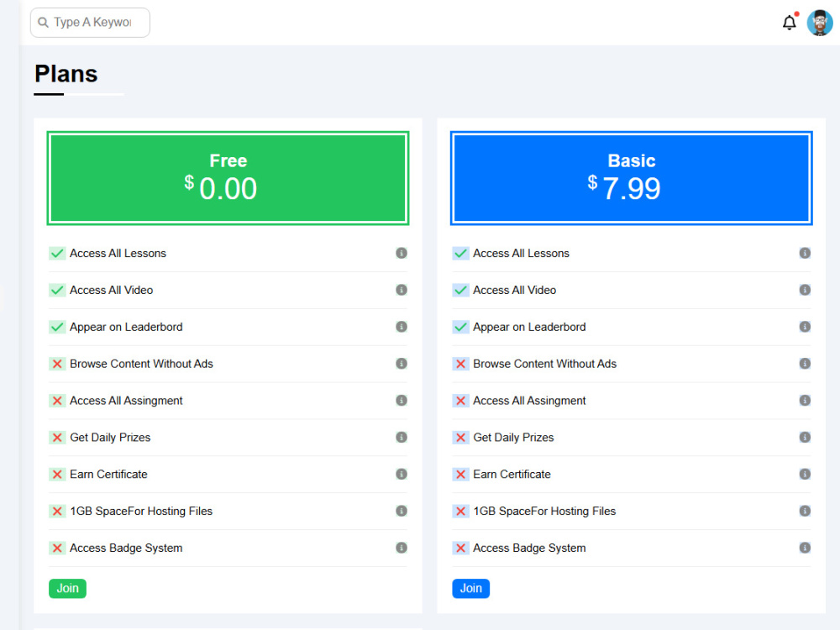Select Free plan text Earn Certificate
This screenshot has width=840, height=630.
(x=108, y=474)
